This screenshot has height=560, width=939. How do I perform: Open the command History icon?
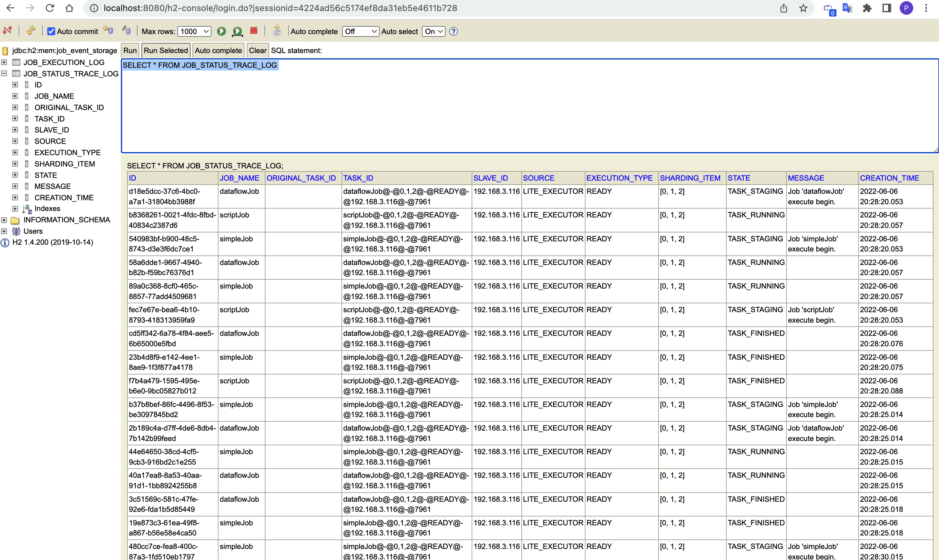(277, 31)
